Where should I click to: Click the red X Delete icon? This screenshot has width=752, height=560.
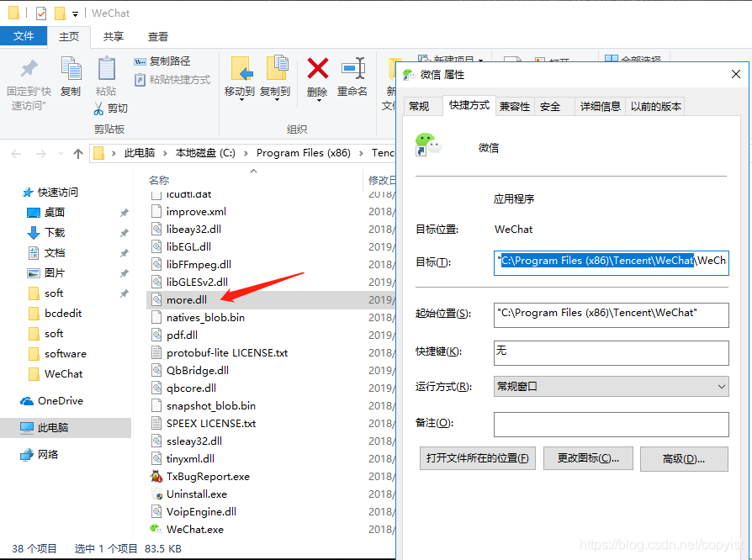coord(317,68)
